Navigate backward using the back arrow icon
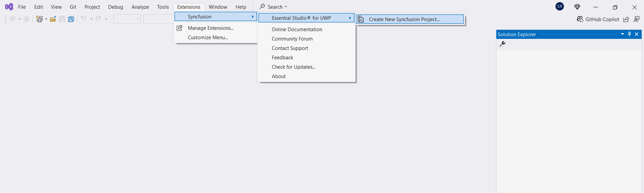This screenshot has width=644, height=193. pyautogui.click(x=13, y=19)
